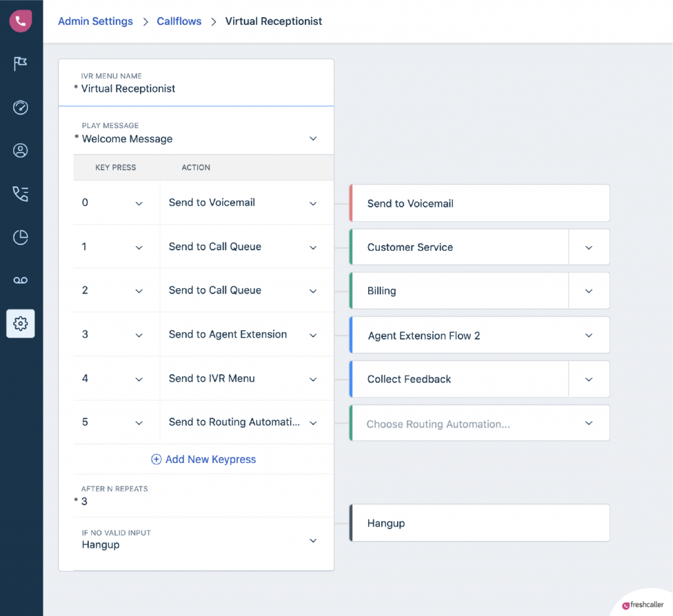Open Voicemail via the tape reel icon
This screenshot has width=673, height=616.
coord(20,279)
